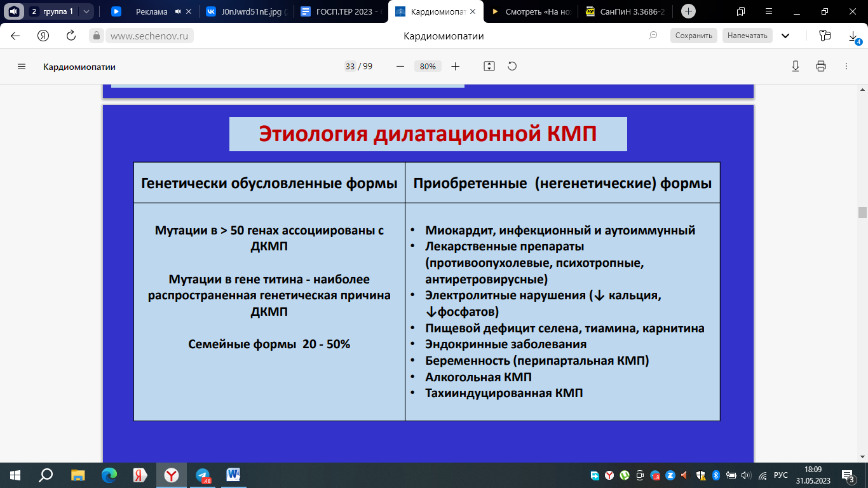Print the PDF with the printer icon
The width and height of the screenshot is (868, 488).
(820, 66)
